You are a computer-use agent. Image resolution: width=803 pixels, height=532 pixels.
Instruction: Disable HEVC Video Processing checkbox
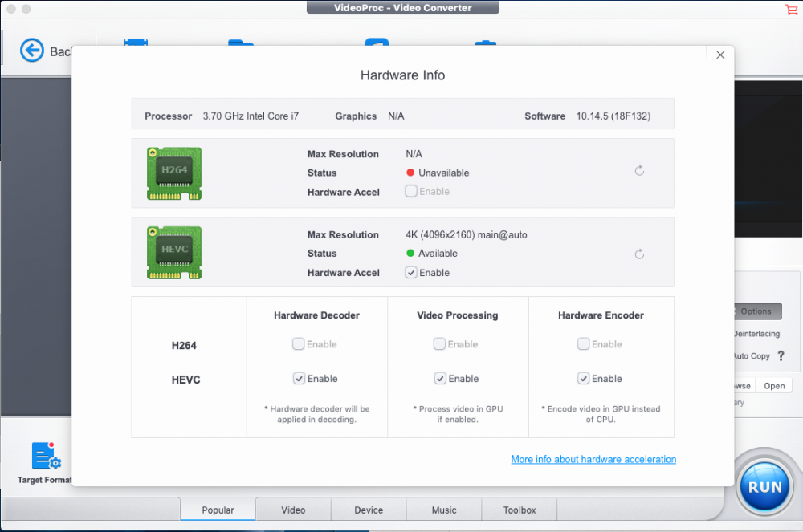(x=439, y=379)
